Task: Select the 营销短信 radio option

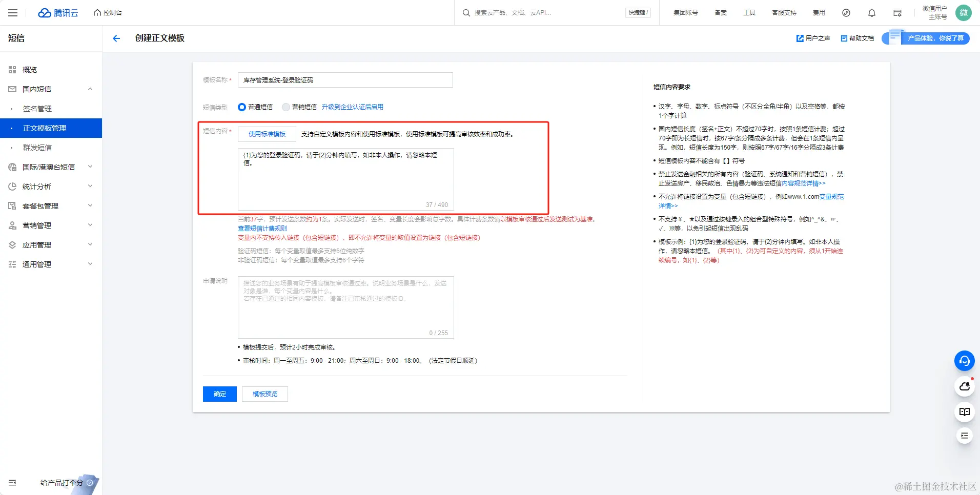Action: click(286, 107)
